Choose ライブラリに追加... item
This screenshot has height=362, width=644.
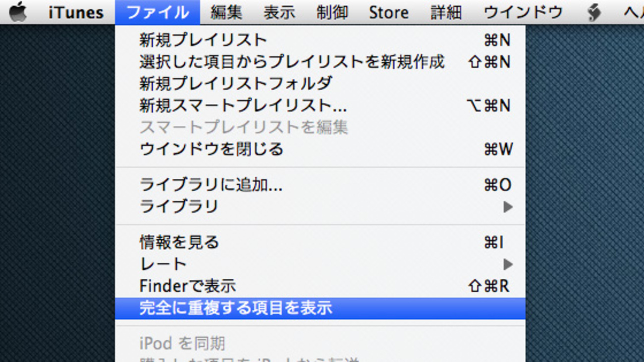point(320,185)
